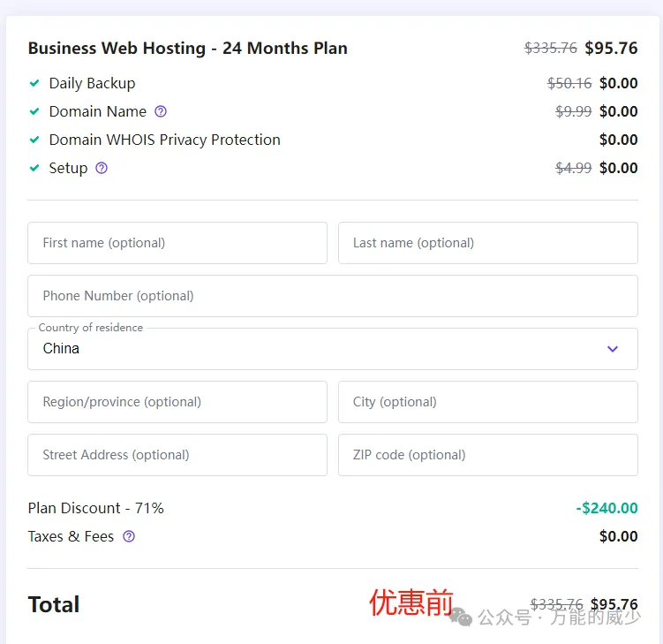Click the WHOIS Privacy Protection checkmark
Image resolution: width=663 pixels, height=644 pixels.
pyautogui.click(x=34, y=140)
